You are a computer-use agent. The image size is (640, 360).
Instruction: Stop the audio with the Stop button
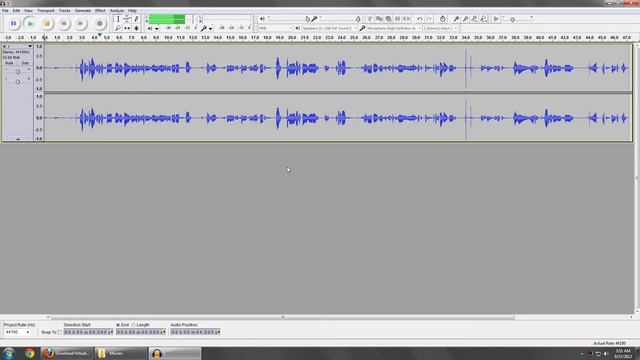pos(47,24)
